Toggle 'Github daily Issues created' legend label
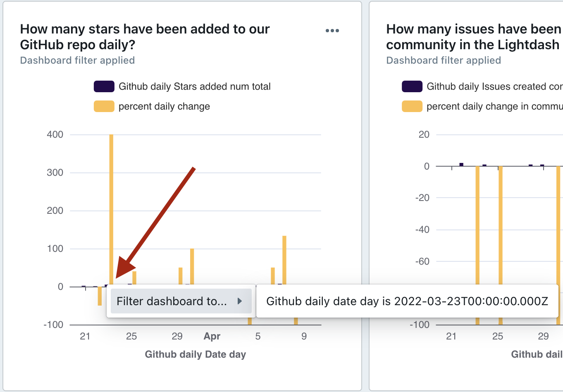Screen dimensions: 563x392 pos(494,86)
